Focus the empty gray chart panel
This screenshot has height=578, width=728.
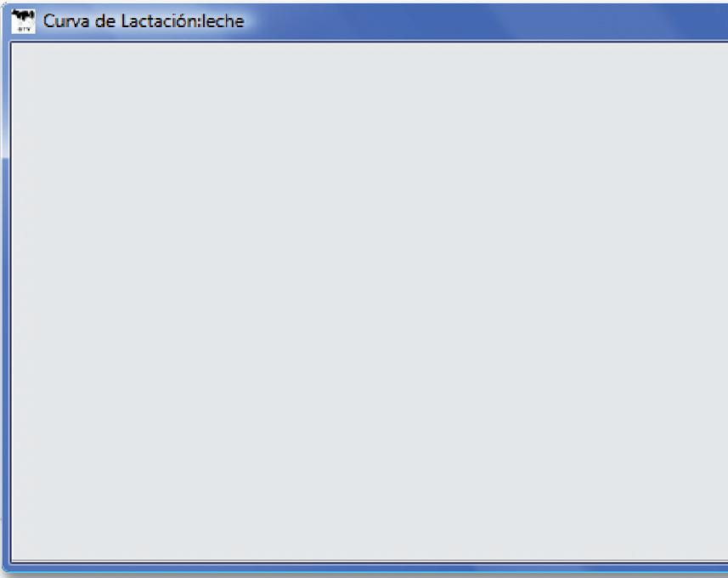click(370, 302)
